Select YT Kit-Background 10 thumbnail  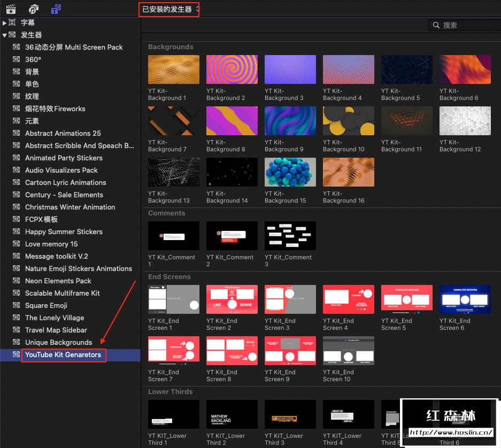[349, 121]
